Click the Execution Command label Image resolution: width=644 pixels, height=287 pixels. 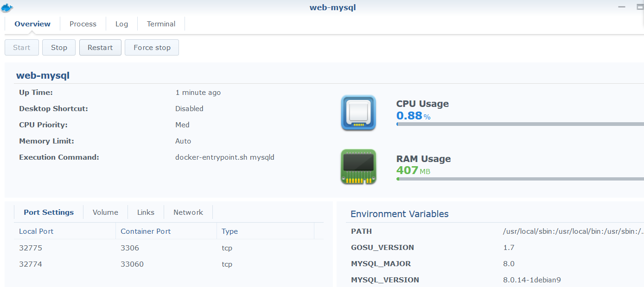click(x=59, y=157)
